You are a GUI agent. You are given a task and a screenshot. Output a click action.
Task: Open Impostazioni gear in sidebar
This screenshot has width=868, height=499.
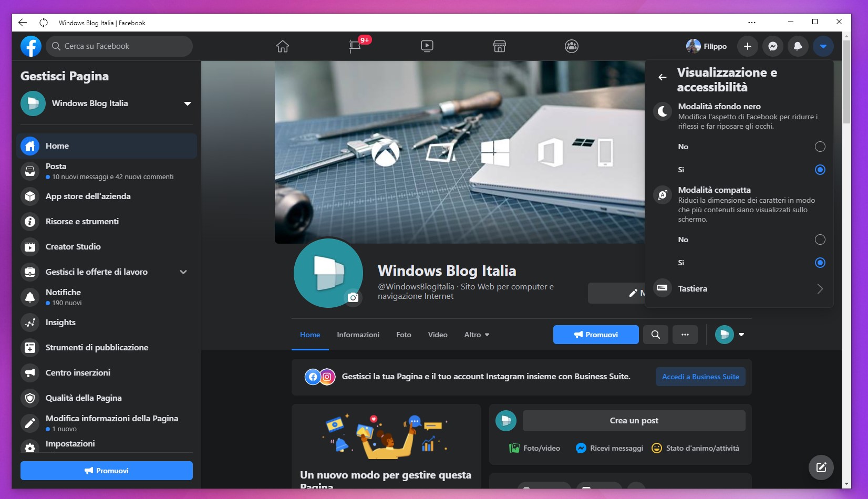[30, 447]
